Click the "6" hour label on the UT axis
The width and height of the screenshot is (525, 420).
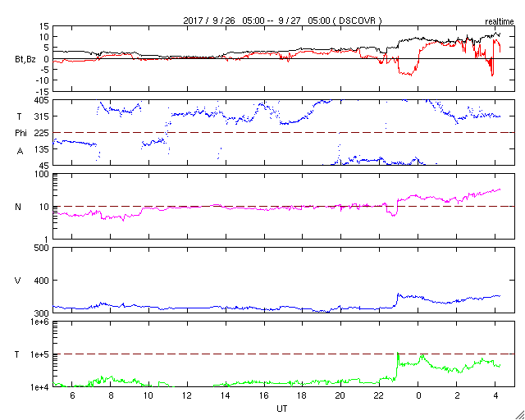tap(72, 395)
